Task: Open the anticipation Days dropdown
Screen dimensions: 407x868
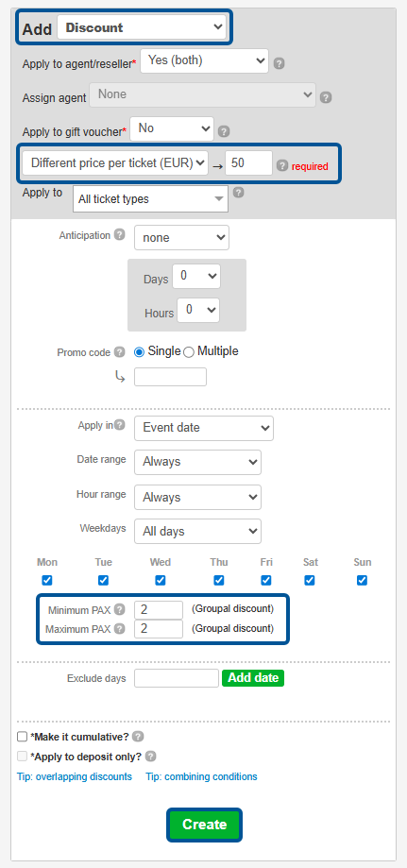Action: point(196,276)
